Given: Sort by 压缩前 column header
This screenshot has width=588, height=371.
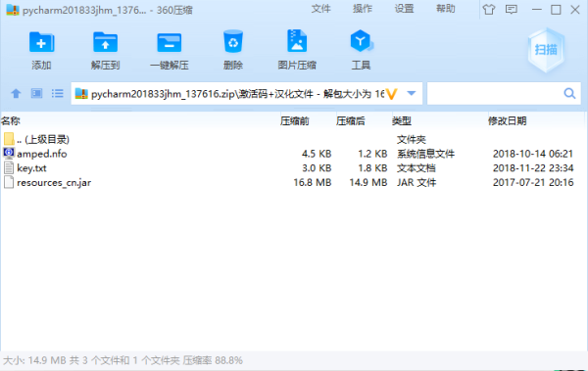Looking at the screenshot, I should coord(295,120).
